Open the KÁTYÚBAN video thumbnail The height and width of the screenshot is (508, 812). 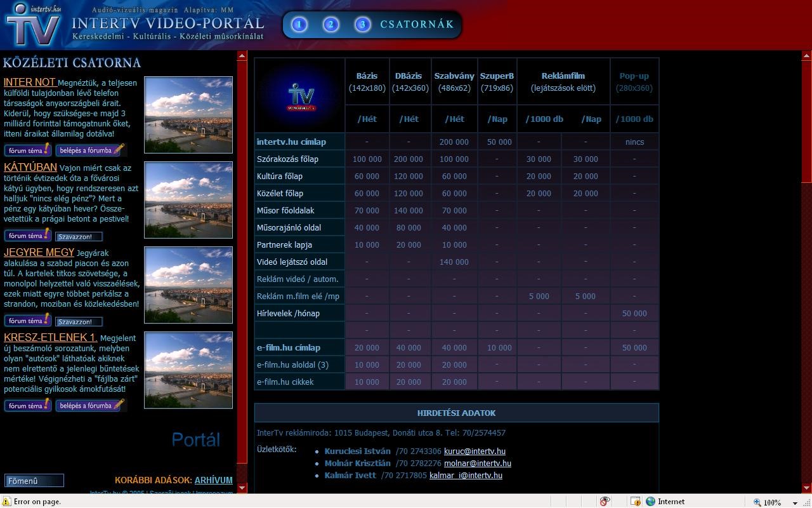pyautogui.click(x=188, y=200)
